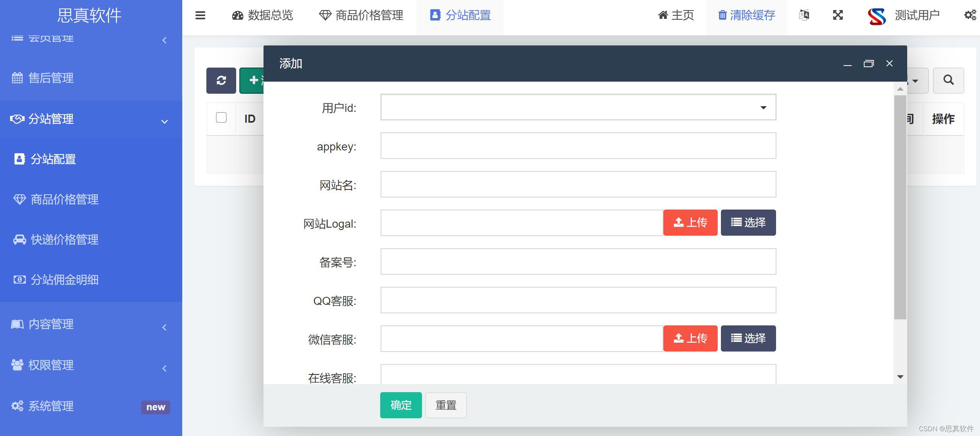
Task: Click 清除缓存 to clear cache
Action: [x=746, y=15]
